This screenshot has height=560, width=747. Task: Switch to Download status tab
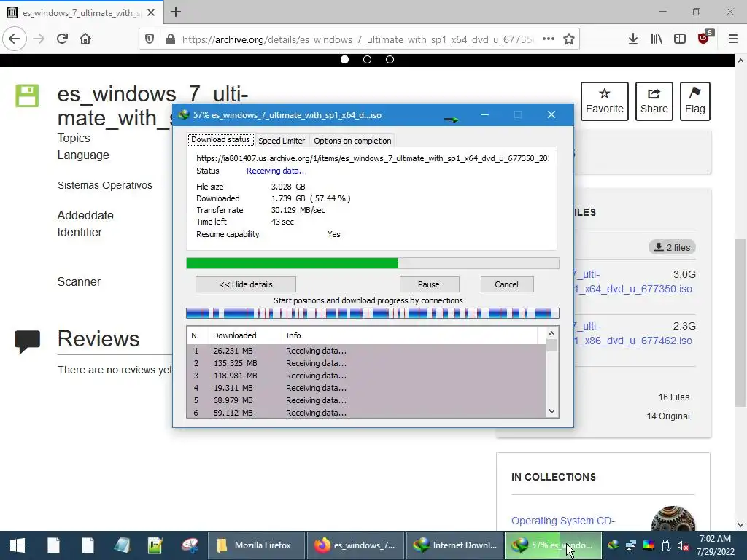point(220,139)
